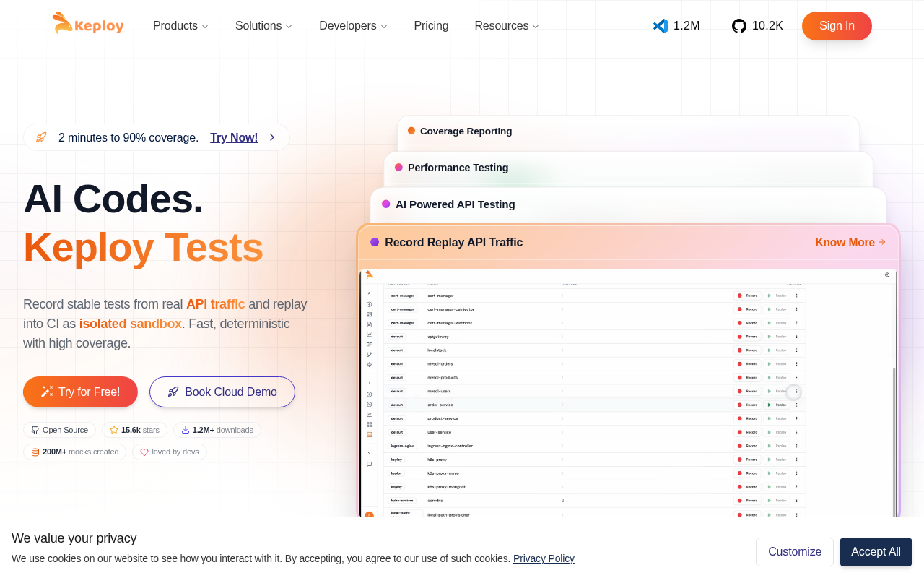
Task: Accept all cookies
Action: tap(876, 552)
